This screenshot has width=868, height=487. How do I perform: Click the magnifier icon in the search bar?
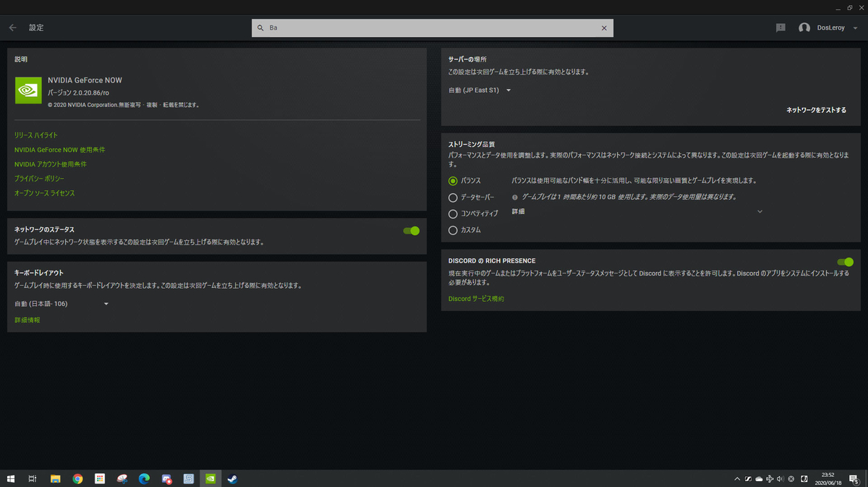point(260,27)
